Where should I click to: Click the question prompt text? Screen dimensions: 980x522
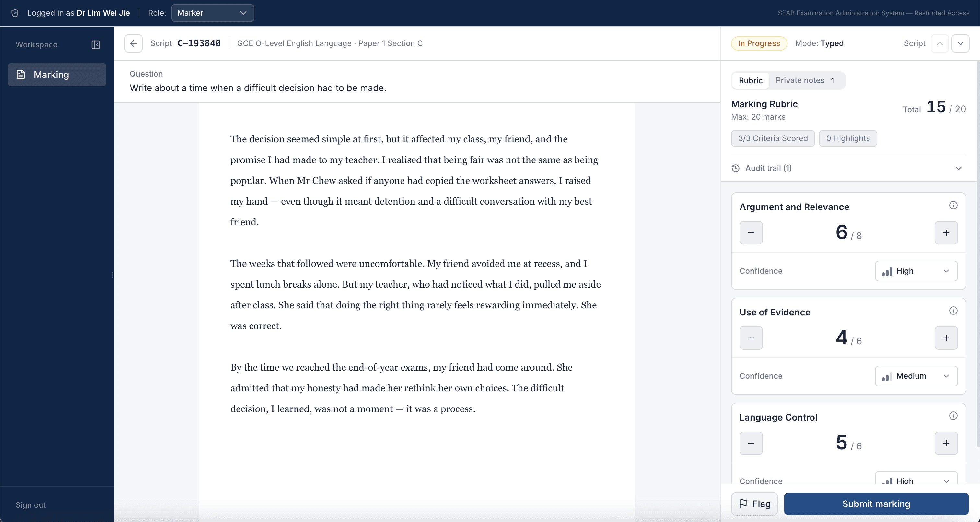[258, 88]
